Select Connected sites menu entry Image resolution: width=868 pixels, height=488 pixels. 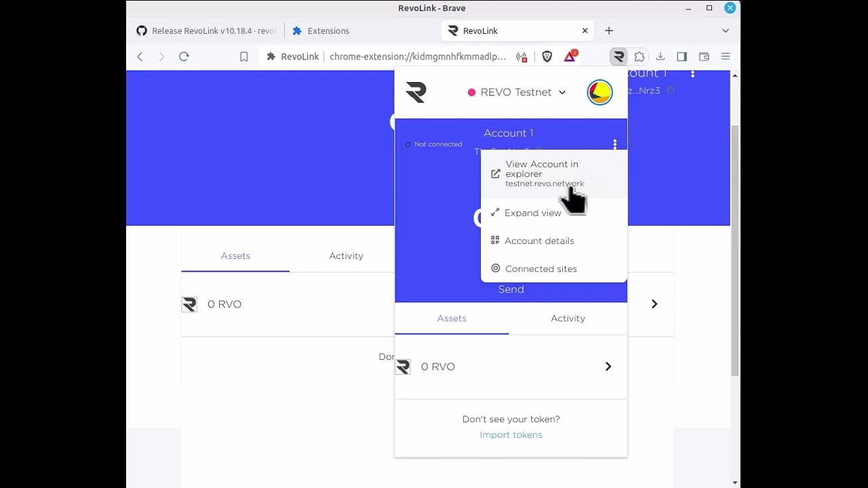tap(554, 268)
